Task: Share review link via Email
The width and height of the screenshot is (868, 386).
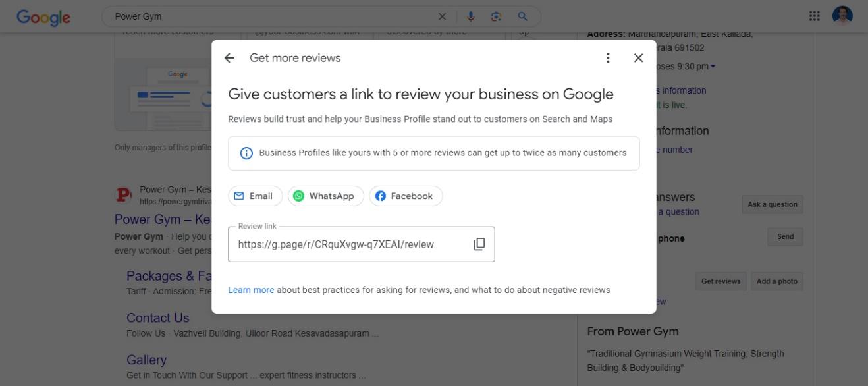Action: [256, 196]
